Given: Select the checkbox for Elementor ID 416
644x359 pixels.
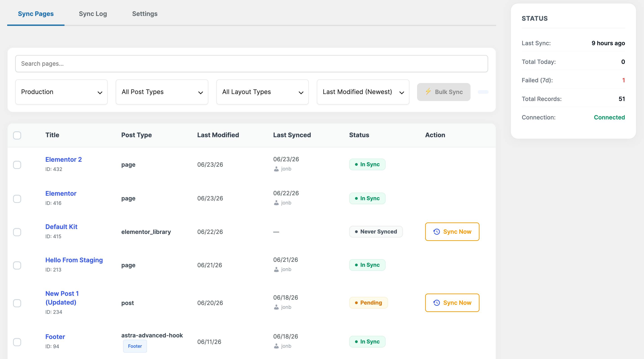Looking at the screenshot, I should (17, 199).
